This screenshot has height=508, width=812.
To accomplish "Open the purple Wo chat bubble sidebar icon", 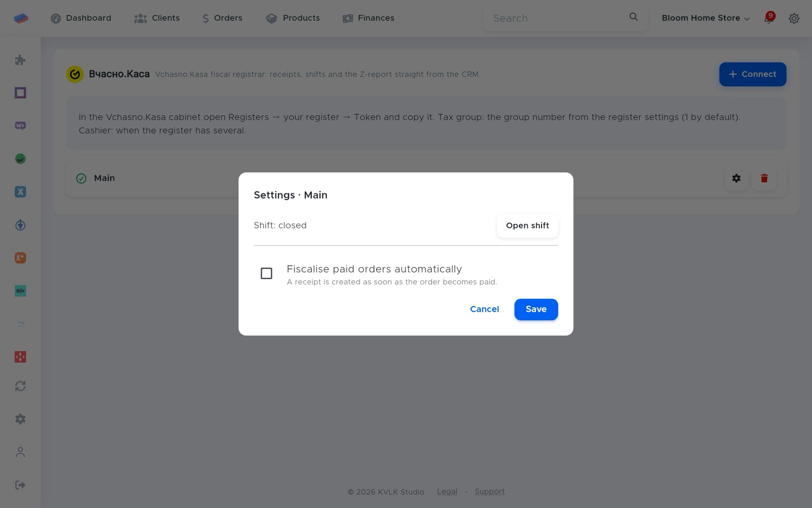I will pos(20,126).
